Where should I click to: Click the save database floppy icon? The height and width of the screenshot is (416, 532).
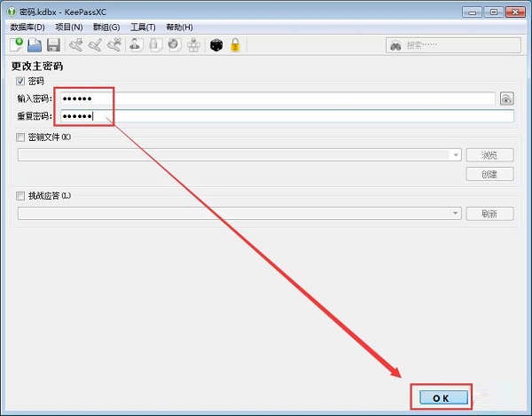pyautogui.click(x=53, y=45)
